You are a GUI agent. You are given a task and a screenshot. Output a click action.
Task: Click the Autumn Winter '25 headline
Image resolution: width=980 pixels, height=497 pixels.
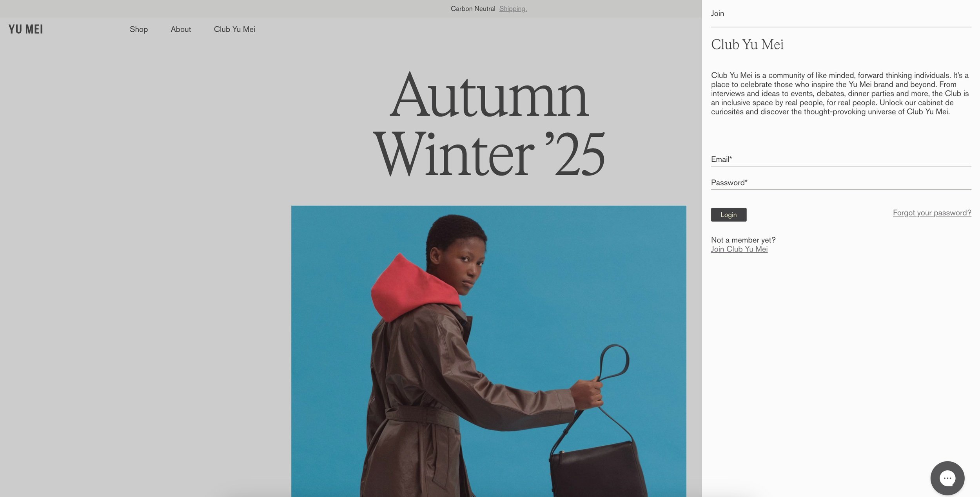tap(489, 123)
